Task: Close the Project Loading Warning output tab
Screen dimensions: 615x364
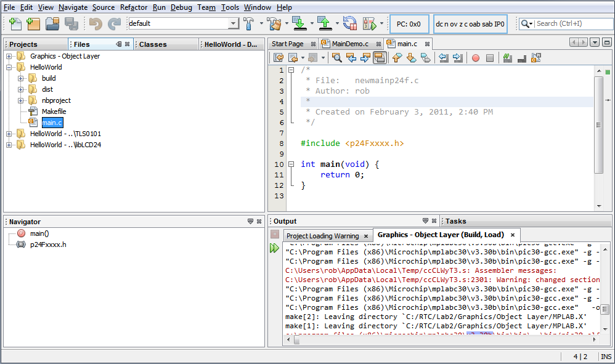Action: [x=367, y=235]
